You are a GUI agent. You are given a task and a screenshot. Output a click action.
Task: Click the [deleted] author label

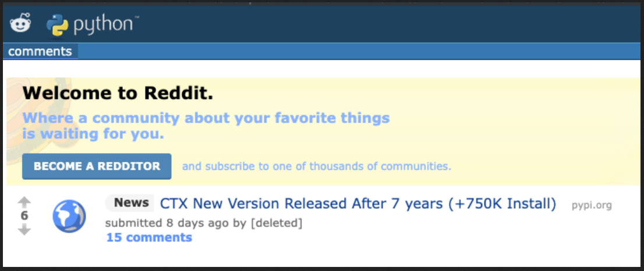click(x=279, y=223)
